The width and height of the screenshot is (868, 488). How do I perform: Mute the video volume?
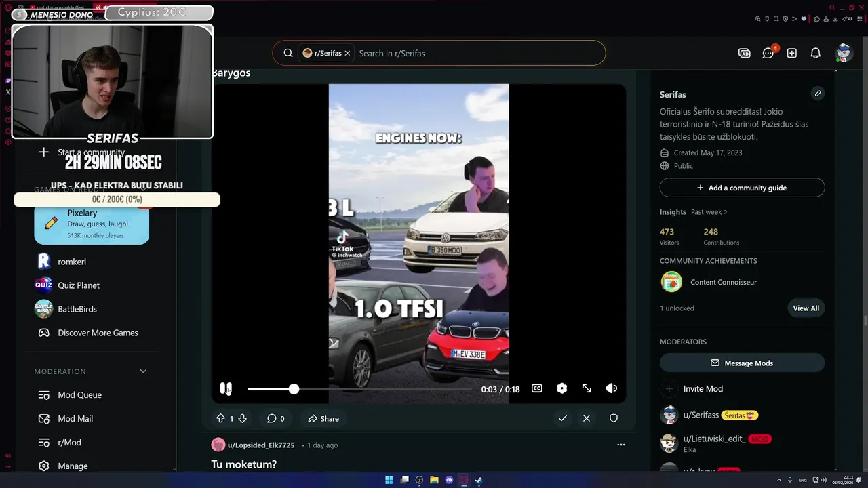(x=612, y=388)
